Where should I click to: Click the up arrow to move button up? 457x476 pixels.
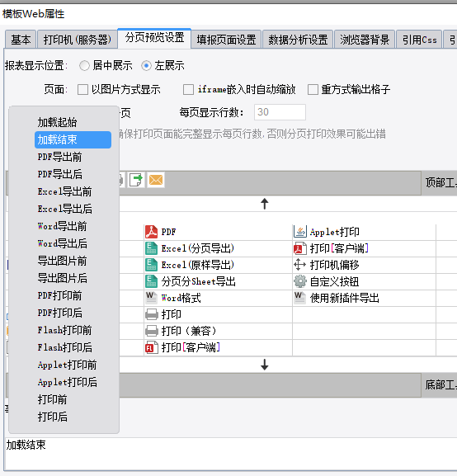point(265,204)
